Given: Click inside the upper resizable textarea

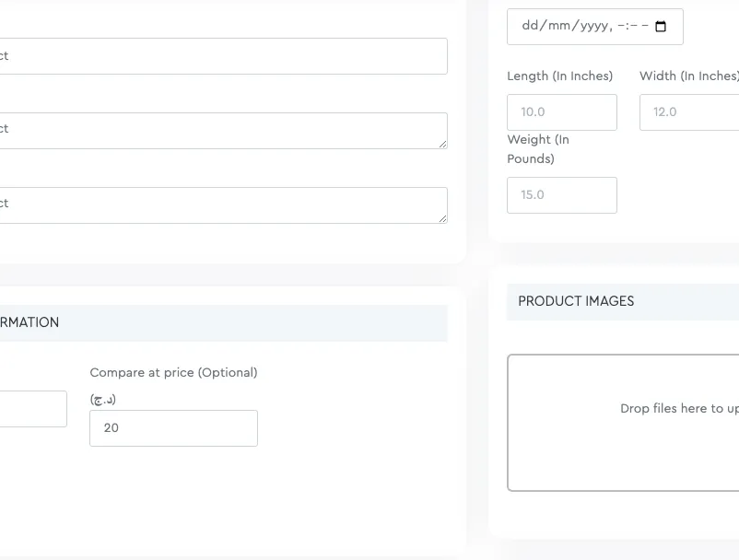Looking at the screenshot, I should (x=221, y=130).
